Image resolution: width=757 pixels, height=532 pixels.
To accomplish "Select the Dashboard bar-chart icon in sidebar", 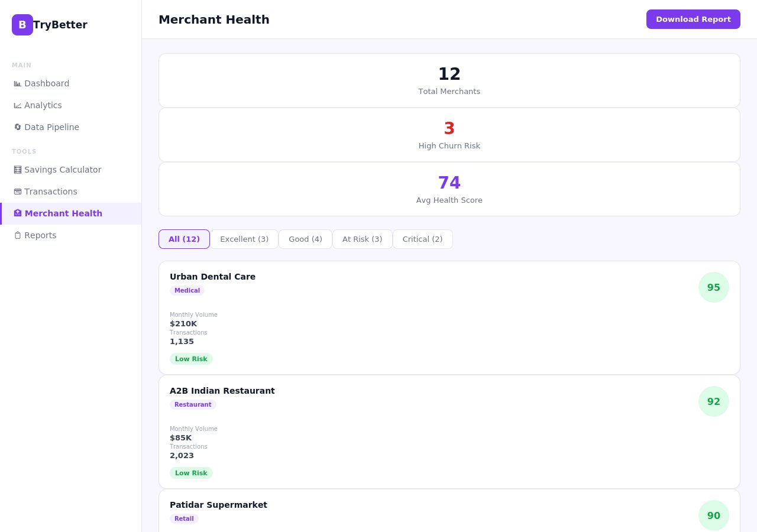I will (x=18, y=83).
